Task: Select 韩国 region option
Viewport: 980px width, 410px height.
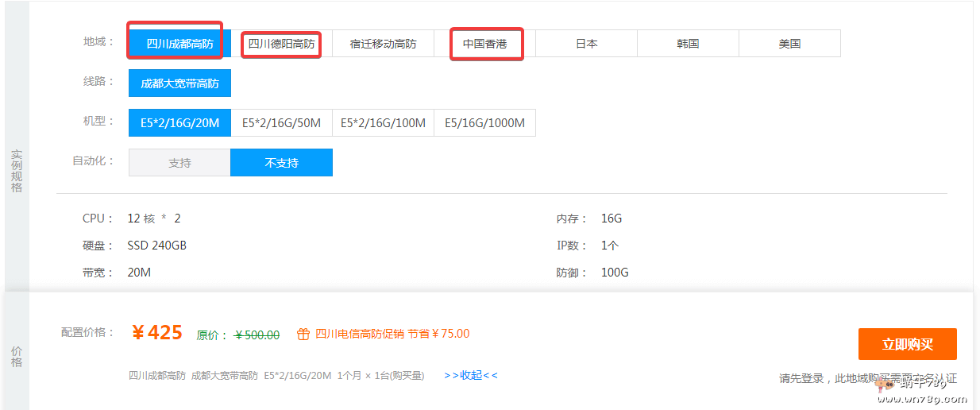Action: [688, 44]
